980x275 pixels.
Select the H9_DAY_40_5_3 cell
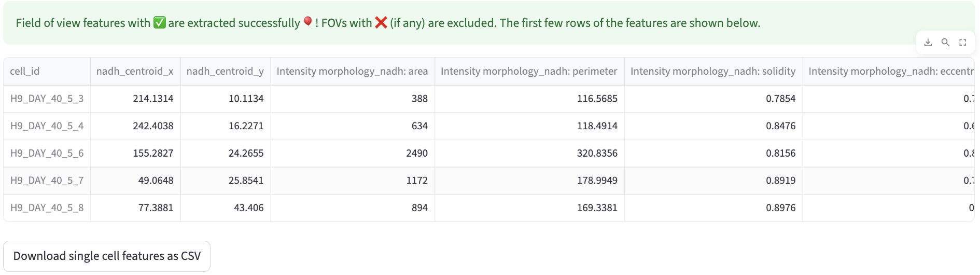[x=47, y=99]
